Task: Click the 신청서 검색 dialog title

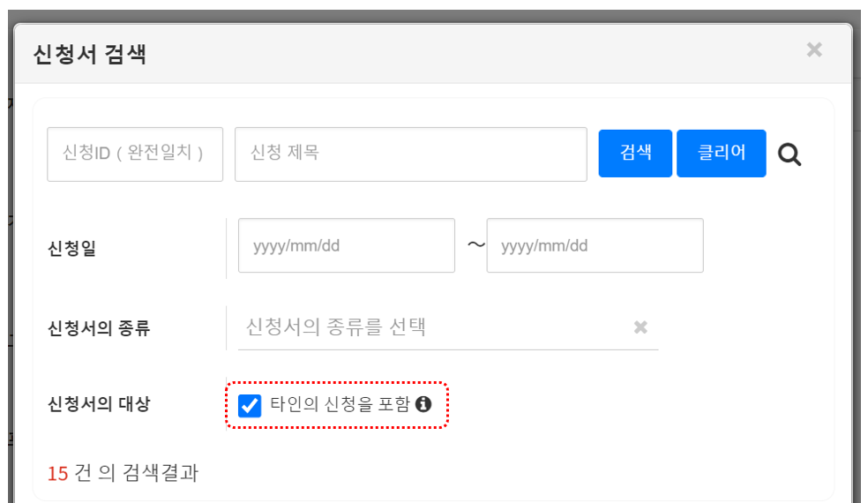Action: point(89,55)
